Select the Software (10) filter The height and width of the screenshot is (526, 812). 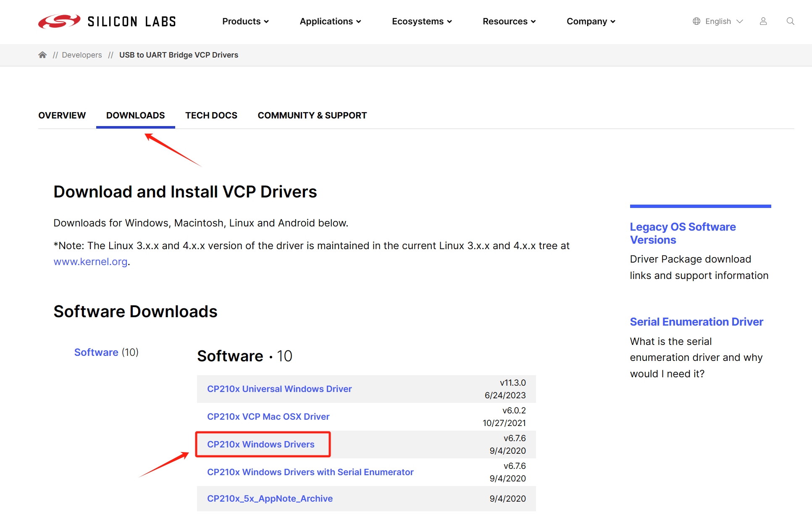point(96,352)
